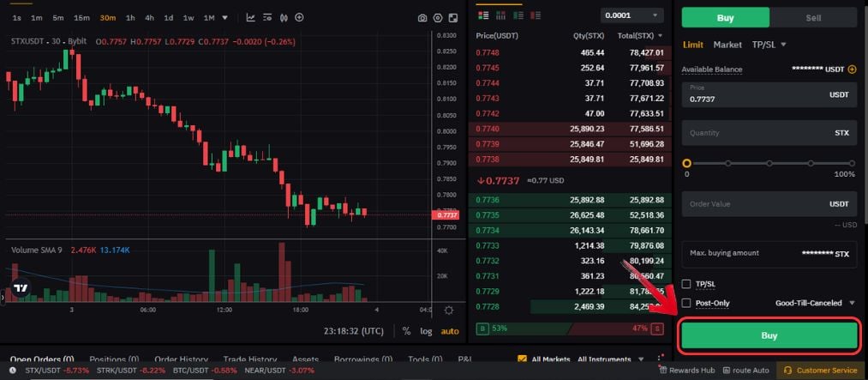Click the S sell ratio badge

click(x=658, y=329)
